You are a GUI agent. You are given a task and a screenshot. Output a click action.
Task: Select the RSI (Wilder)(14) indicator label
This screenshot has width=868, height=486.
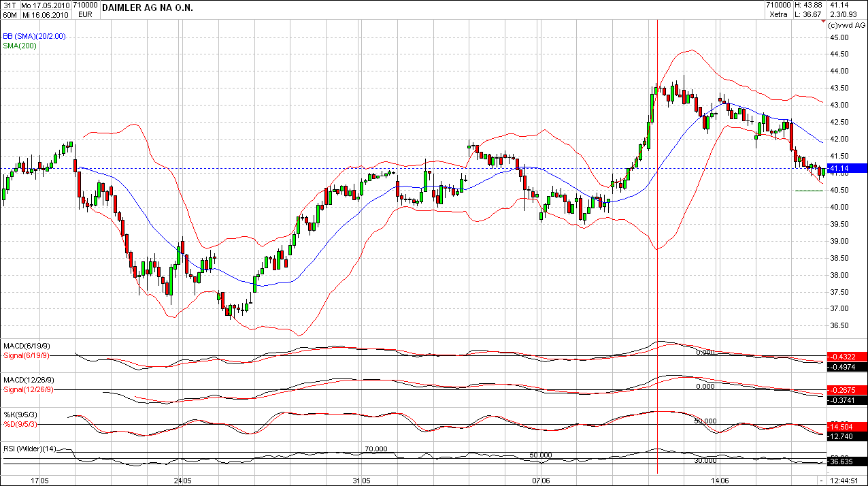tap(29, 447)
